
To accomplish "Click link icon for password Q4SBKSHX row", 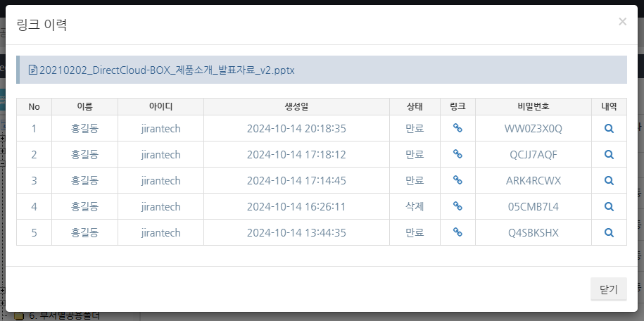I will pos(457,232).
